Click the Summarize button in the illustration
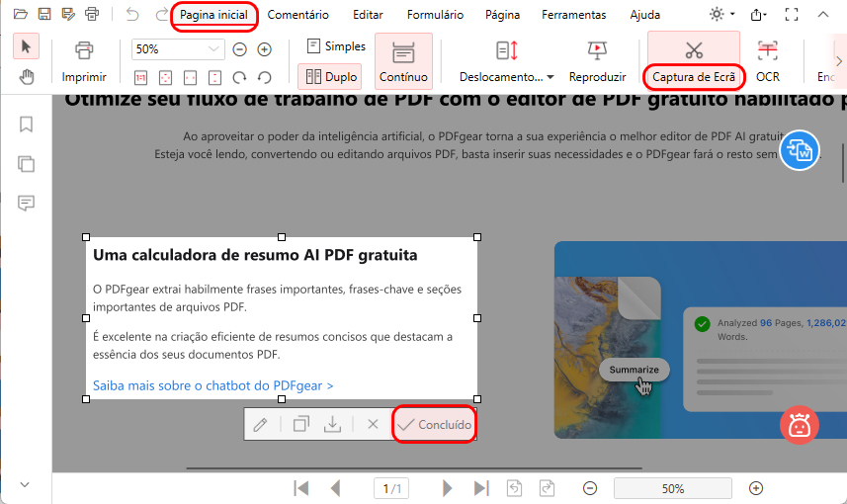Viewport: 847px width, 504px height. 635,370
